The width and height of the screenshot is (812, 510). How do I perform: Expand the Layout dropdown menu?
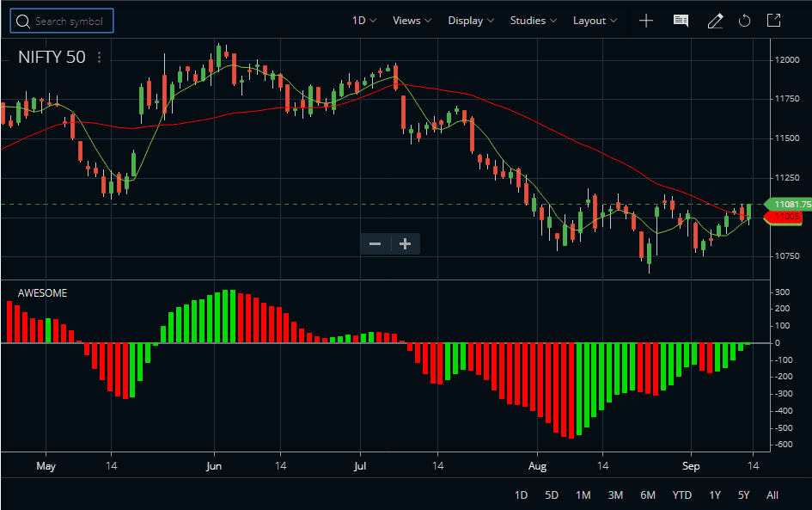pyautogui.click(x=595, y=21)
